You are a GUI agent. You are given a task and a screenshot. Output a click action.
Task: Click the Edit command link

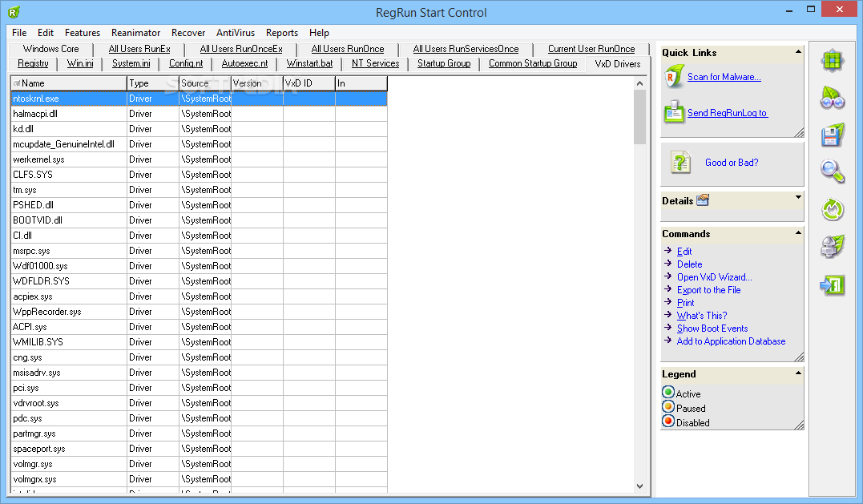point(684,251)
